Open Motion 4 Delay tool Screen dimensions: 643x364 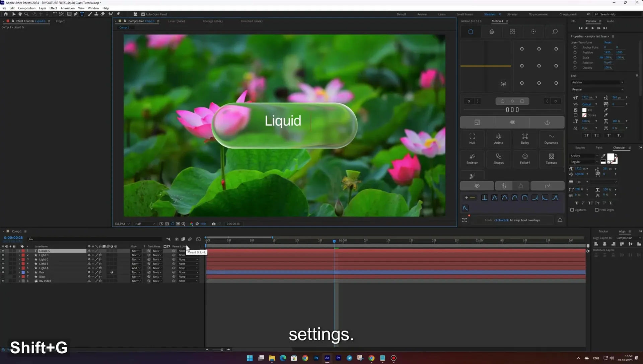point(525,139)
